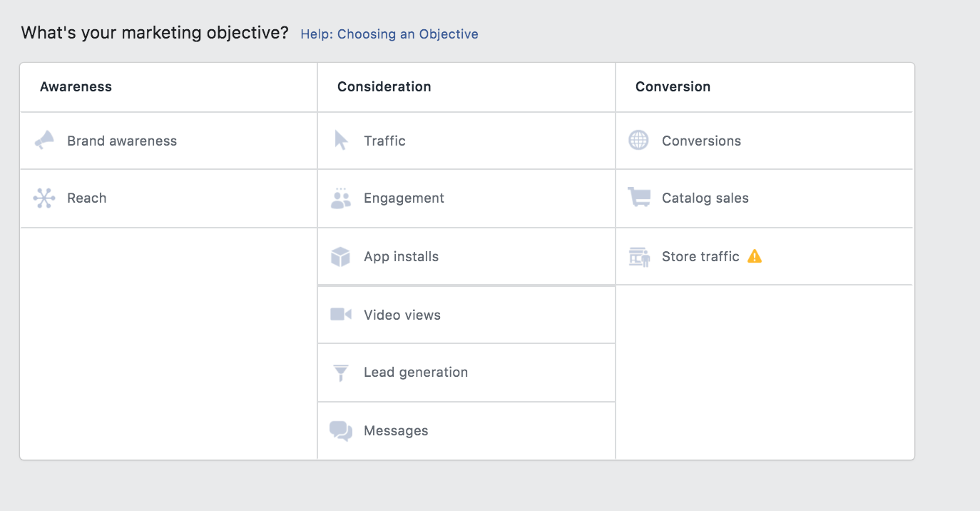The width and height of the screenshot is (980, 511).
Task: Click the Lead generation funnel icon
Action: coord(341,373)
